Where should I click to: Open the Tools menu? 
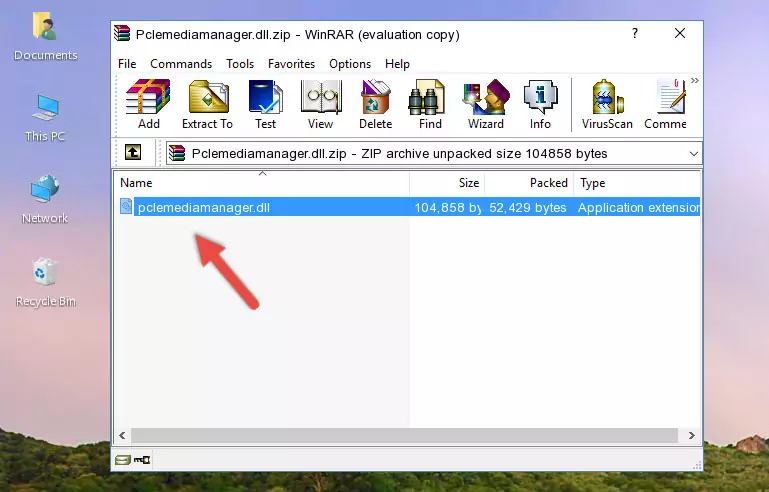click(x=240, y=64)
